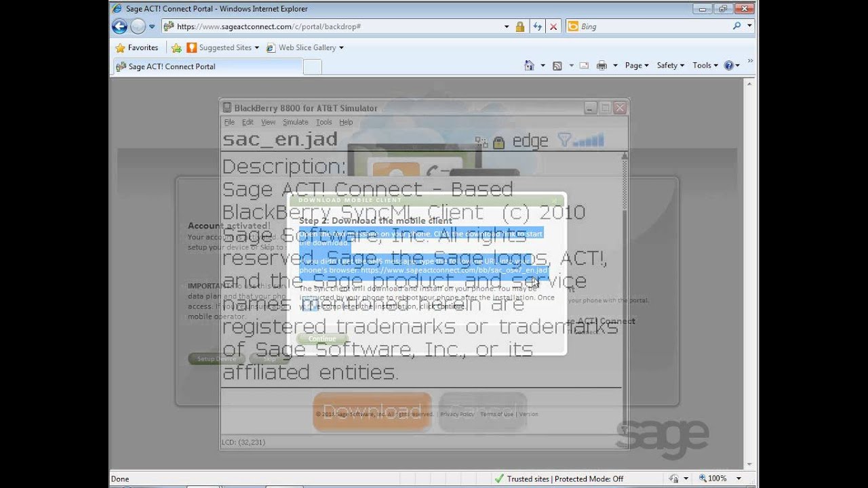868x488 pixels.
Task: Open the Privacy Policy footer link
Action: (x=457, y=414)
